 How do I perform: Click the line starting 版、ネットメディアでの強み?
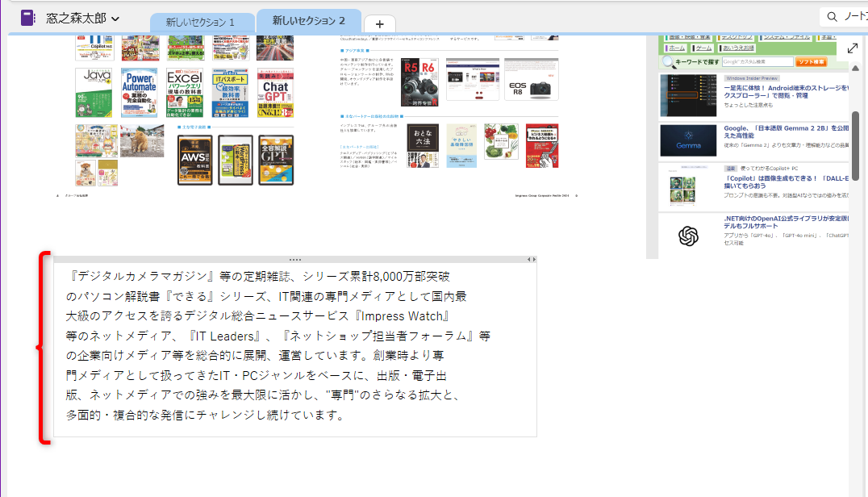[263, 395]
